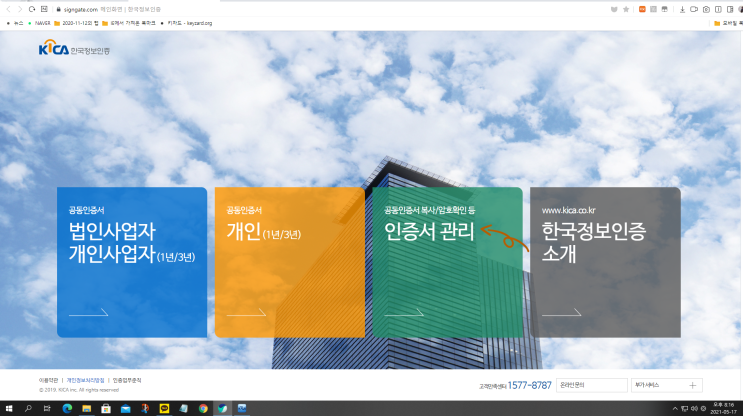Click the 인증업무준칙 footer link
This screenshot has height=416, width=743.
127,380
